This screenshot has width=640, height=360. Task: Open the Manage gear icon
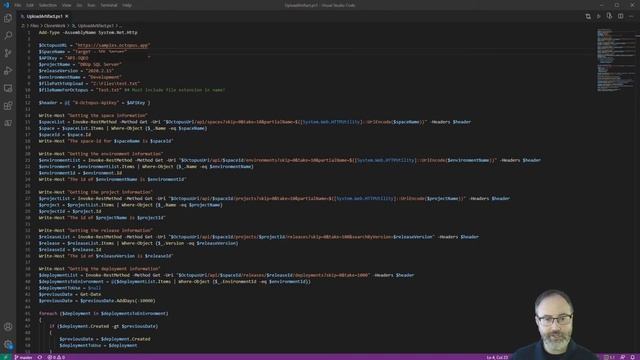coord(8,344)
